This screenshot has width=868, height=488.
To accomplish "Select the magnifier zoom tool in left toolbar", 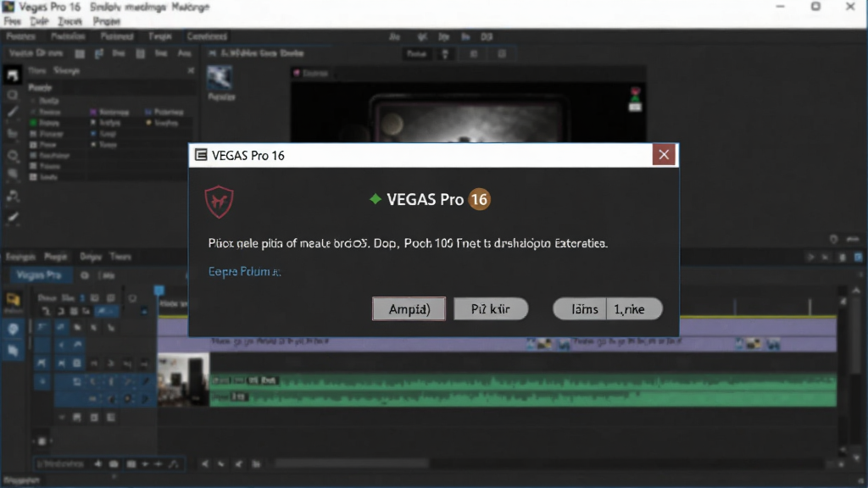I will coord(13,157).
